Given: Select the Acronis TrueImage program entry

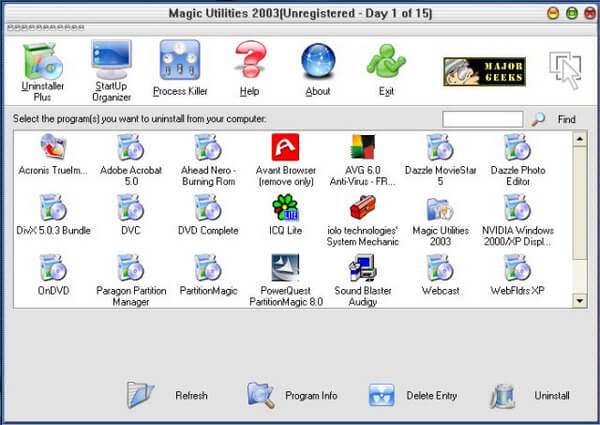Looking at the screenshot, I should (x=53, y=160).
